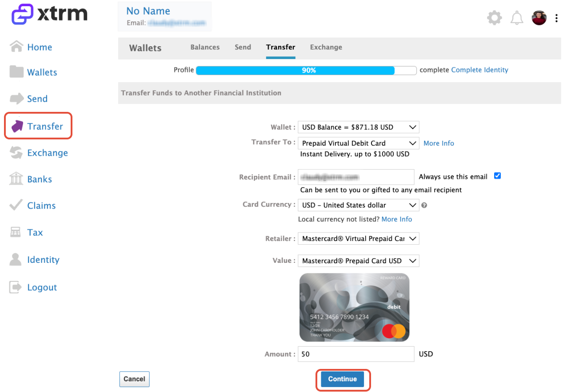This screenshot has height=392, width=571.
Task: Click the Wallets folder icon
Action: point(16,71)
